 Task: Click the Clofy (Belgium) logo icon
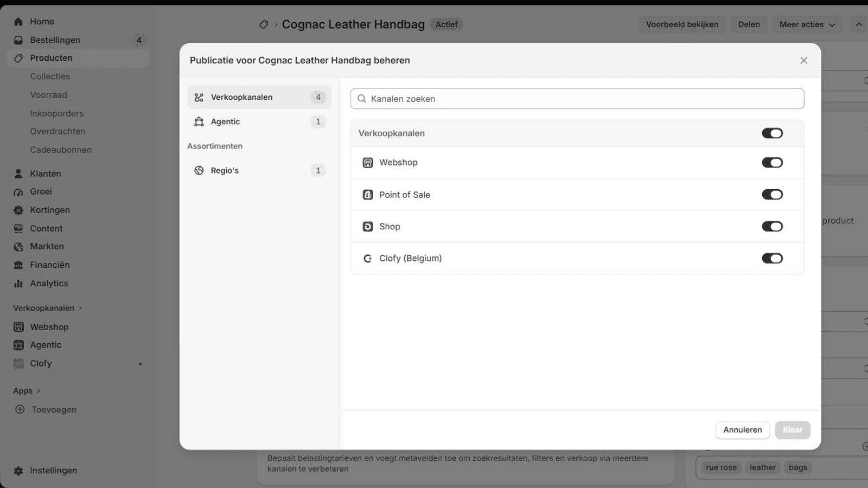point(368,259)
